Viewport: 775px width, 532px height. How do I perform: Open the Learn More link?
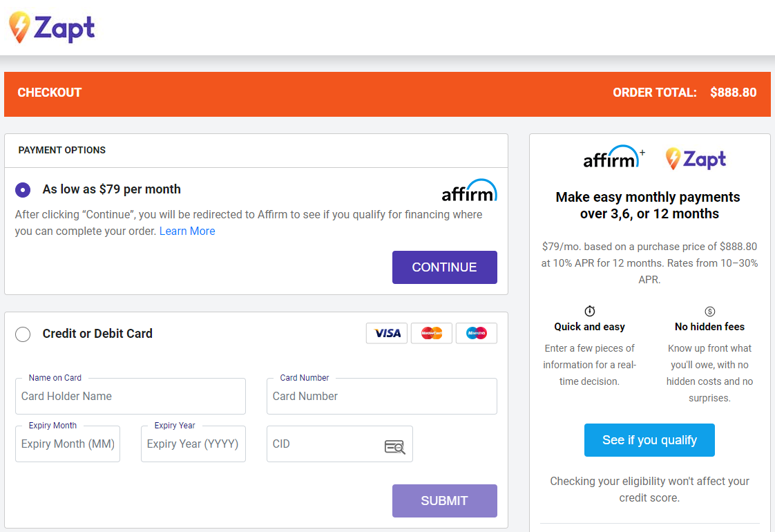tap(187, 231)
